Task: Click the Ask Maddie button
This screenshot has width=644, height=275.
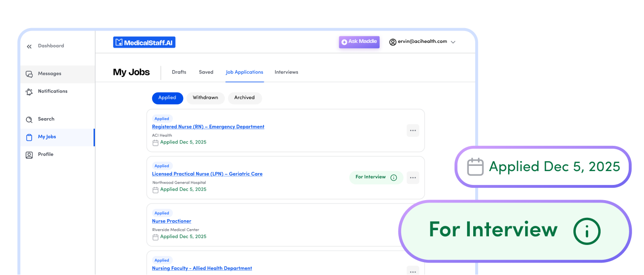Action: point(359,42)
